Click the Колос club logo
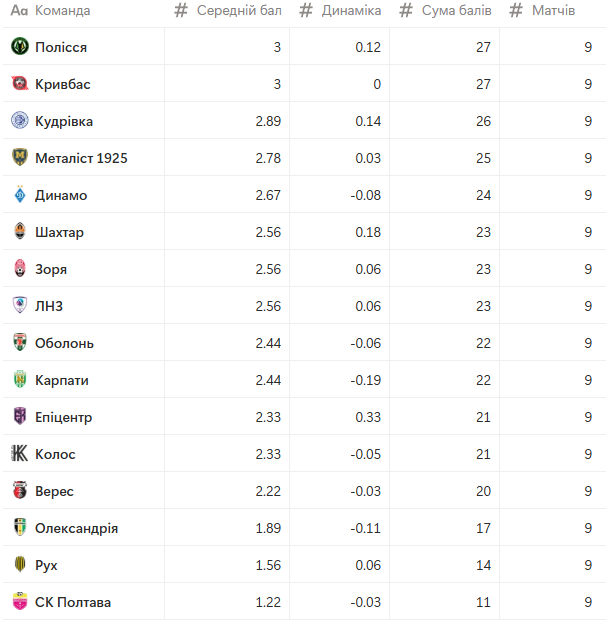606x621 pixels. coord(20,455)
